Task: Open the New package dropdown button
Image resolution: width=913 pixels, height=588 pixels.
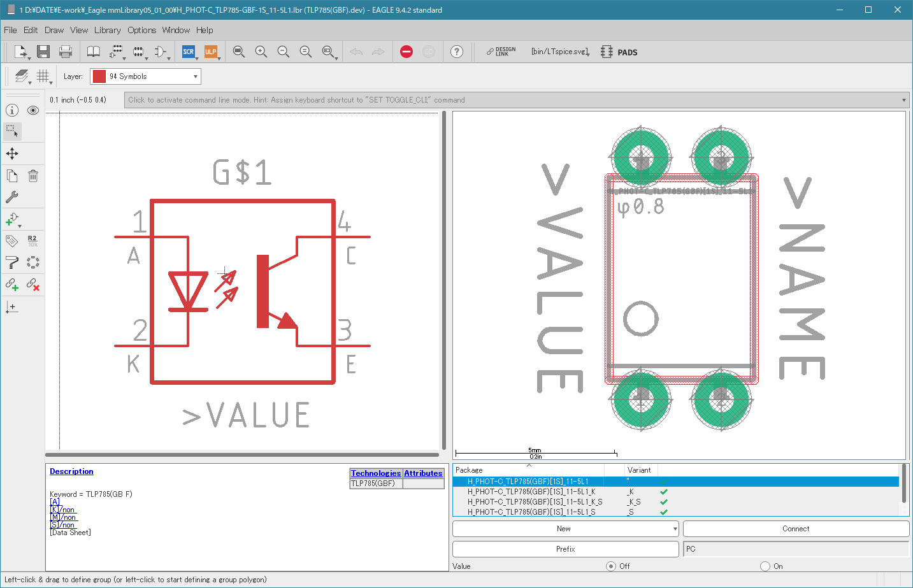Action: pos(675,529)
